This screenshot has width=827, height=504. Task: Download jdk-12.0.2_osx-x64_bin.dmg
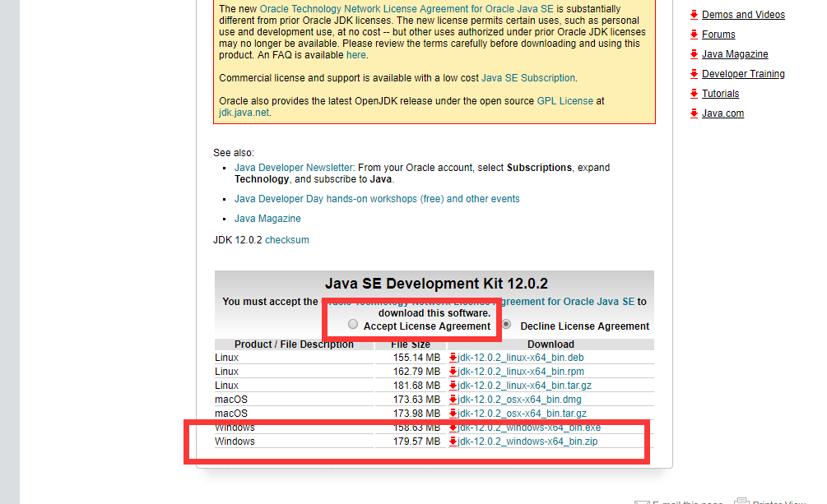click(x=519, y=400)
